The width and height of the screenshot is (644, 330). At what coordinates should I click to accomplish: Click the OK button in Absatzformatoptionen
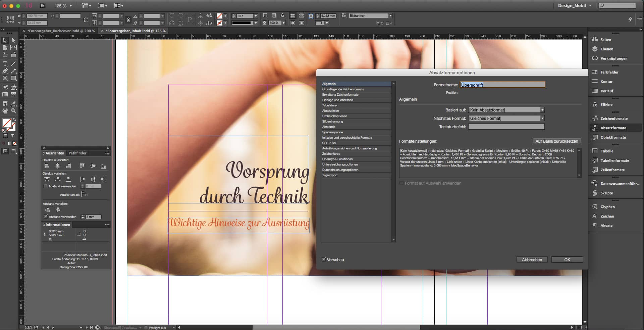[567, 260]
